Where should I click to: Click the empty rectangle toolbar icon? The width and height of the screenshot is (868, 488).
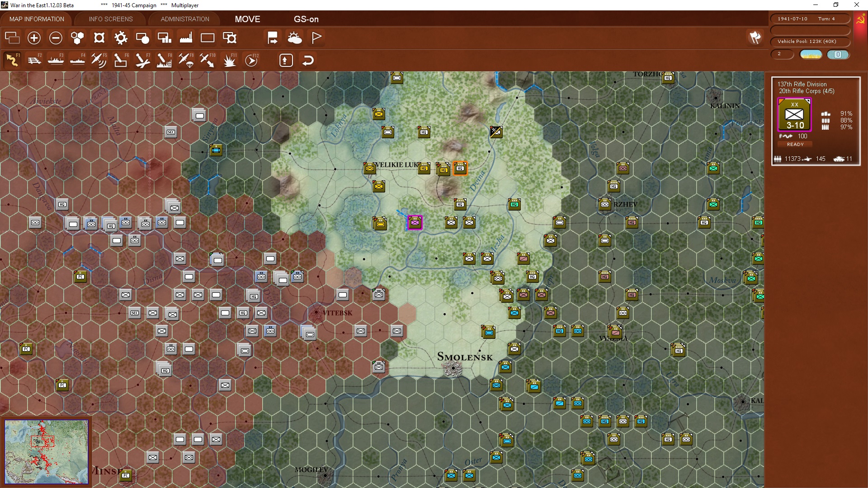pyautogui.click(x=208, y=38)
